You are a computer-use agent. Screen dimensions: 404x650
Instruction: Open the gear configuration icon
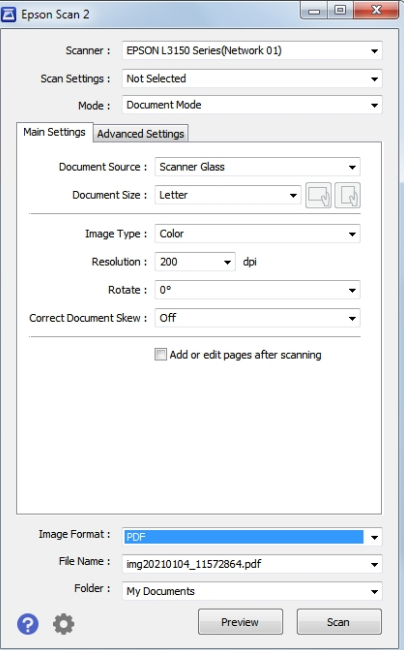(63, 623)
